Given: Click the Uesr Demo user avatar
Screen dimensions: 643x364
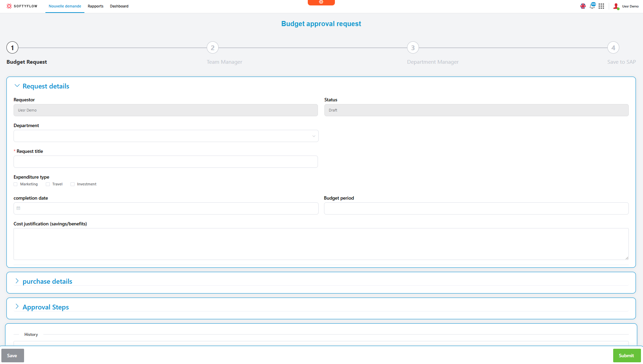Looking at the screenshot, I should [x=616, y=6].
